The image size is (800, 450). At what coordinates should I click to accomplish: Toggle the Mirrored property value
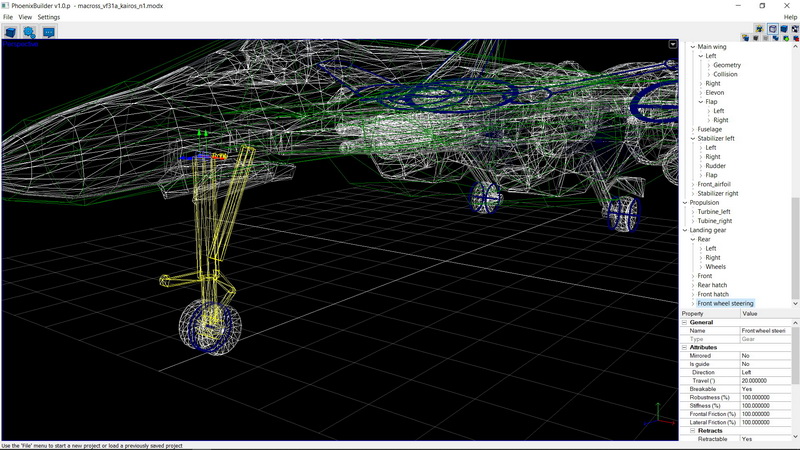(x=764, y=356)
